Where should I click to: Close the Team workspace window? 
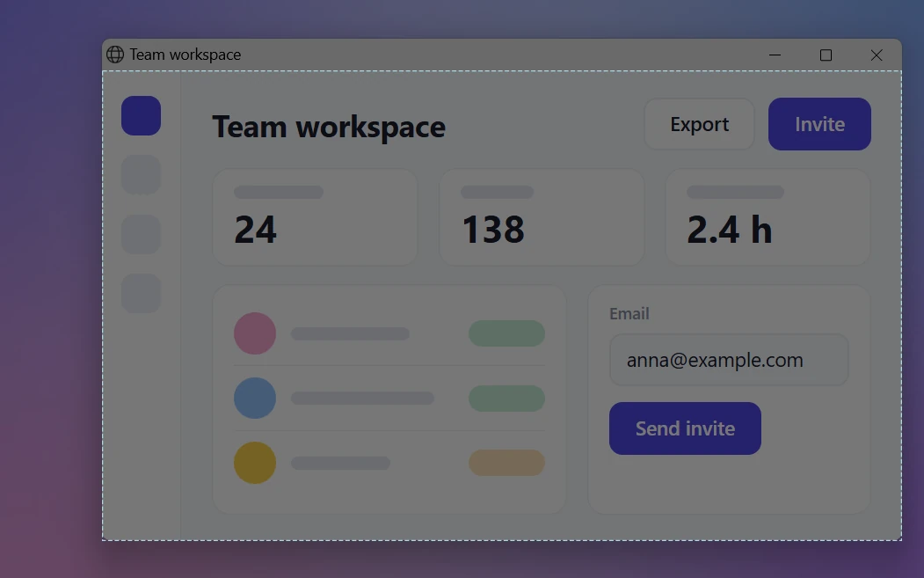point(877,55)
